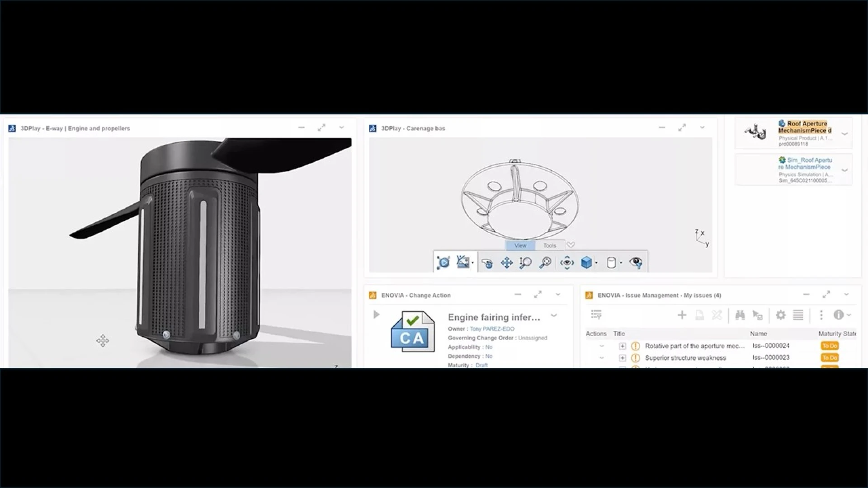Click the warning icon on Rotative part row

point(636,346)
